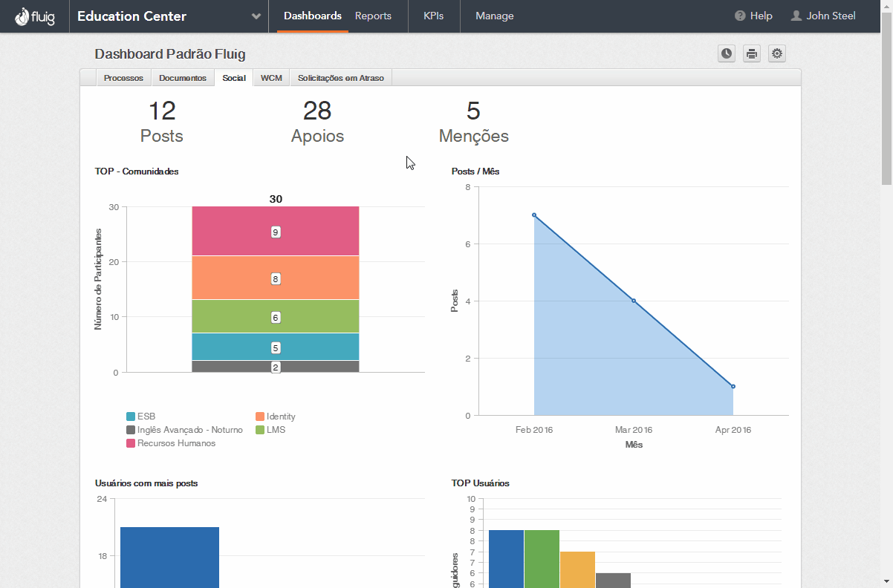Switch to the Processos tab
Screen dimensions: 893x588
click(123, 78)
